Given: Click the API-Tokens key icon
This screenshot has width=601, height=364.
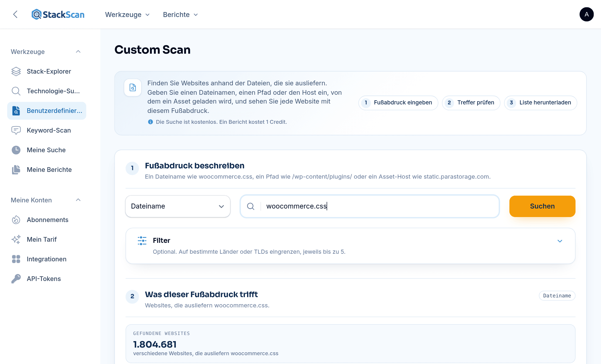Looking at the screenshot, I should pos(16,279).
